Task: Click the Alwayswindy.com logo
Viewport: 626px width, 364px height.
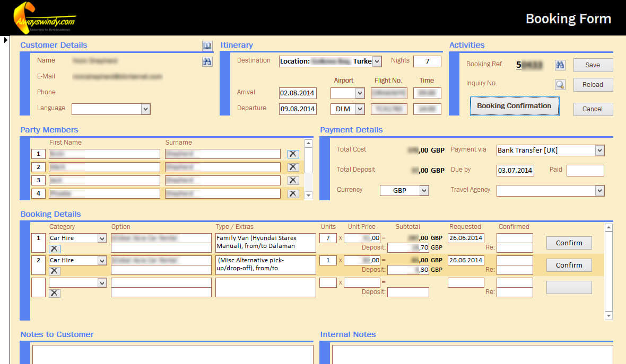Action: pyautogui.click(x=45, y=17)
